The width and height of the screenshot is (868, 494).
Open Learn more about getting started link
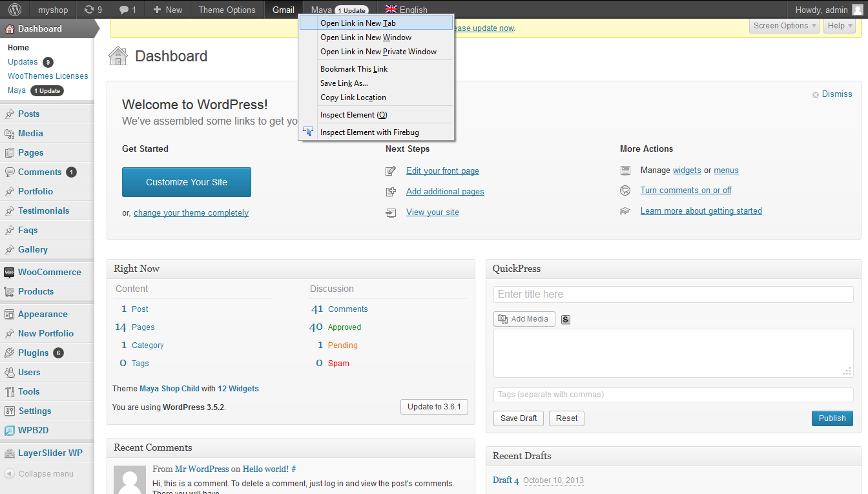click(x=701, y=211)
